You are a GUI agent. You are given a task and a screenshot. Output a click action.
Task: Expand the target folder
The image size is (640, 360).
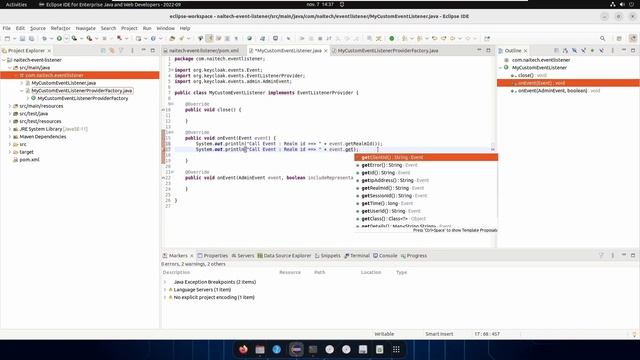[x=10, y=152]
